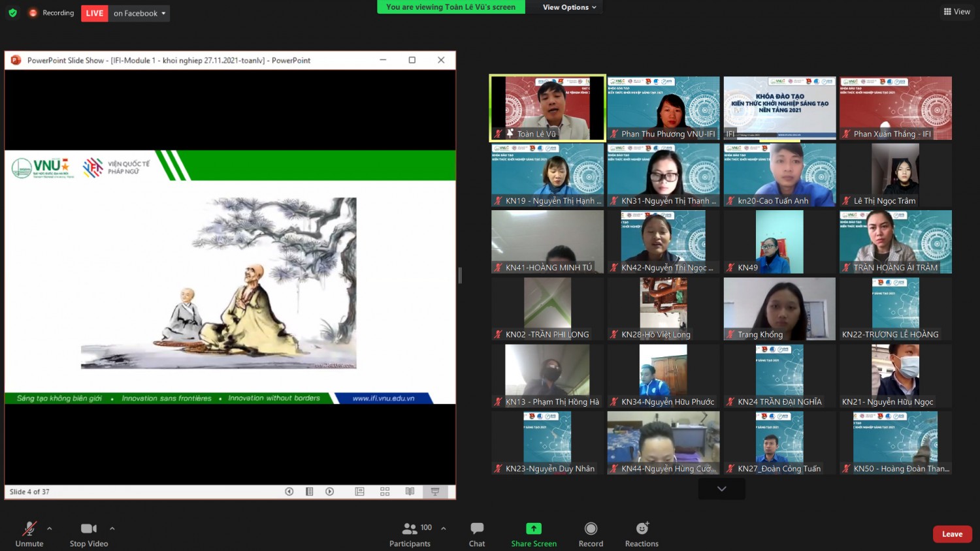
Task: Select KN41-HOÀNG MINH TÚ video tile
Action: 547,242
